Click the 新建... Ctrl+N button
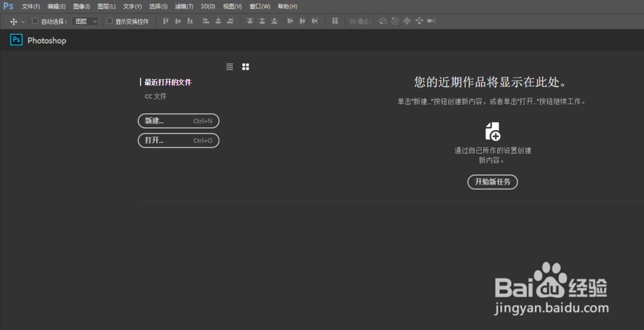644x330 pixels. point(178,121)
